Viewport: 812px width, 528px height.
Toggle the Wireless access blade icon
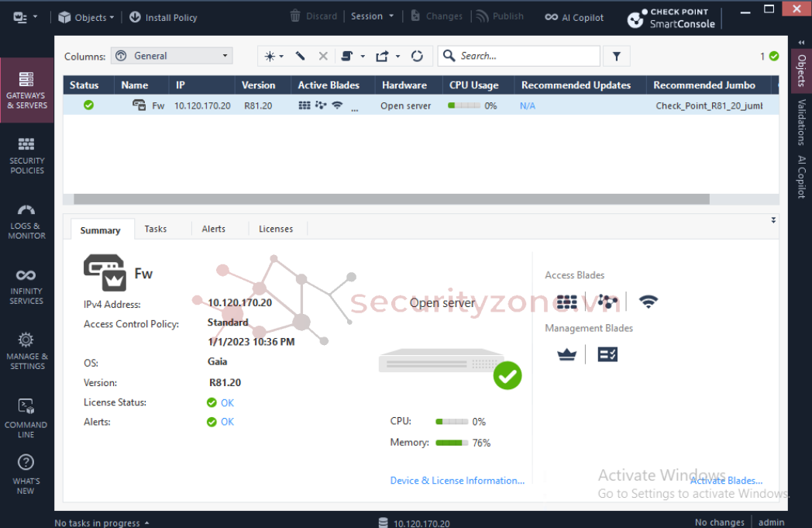(649, 302)
